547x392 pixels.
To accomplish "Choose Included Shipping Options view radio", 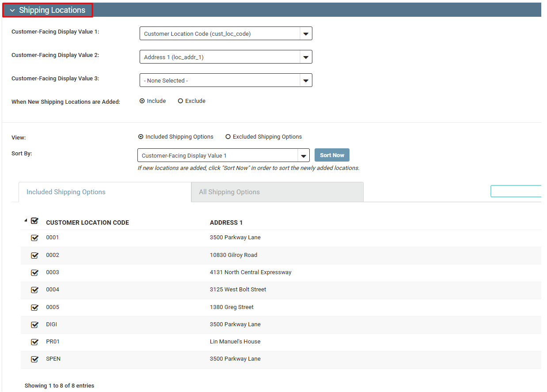I will (x=141, y=137).
